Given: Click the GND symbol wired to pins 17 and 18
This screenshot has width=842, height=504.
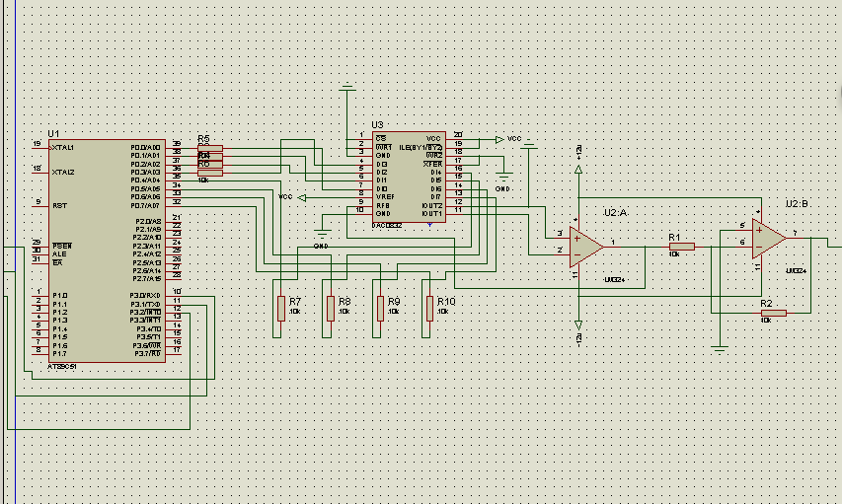Looking at the screenshot, I should 503,176.
